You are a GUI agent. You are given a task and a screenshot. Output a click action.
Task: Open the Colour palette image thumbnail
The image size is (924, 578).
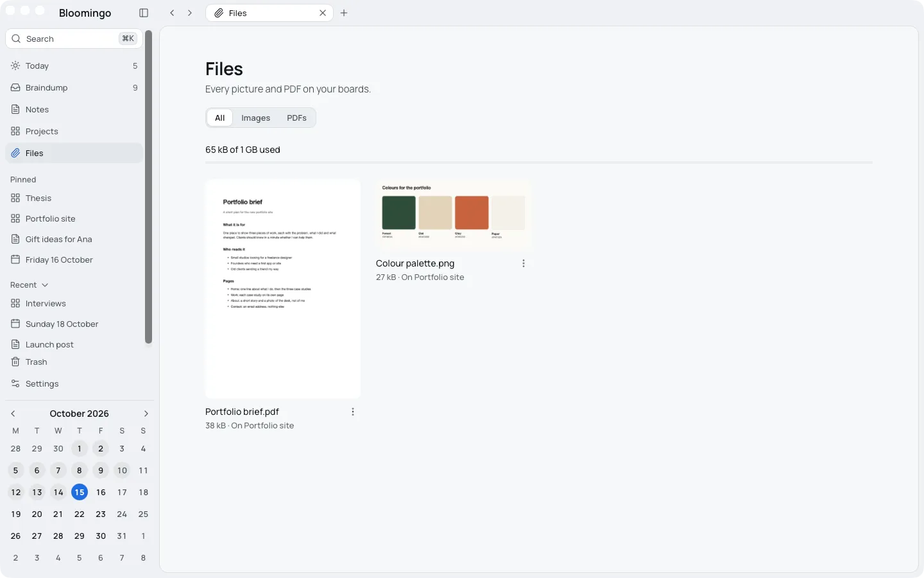pos(454,215)
